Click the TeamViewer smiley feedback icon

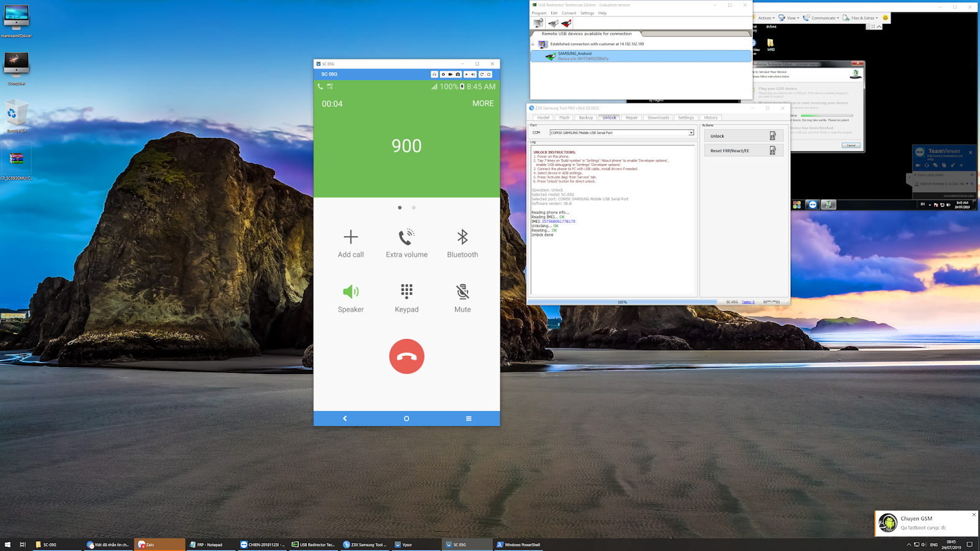[x=885, y=18]
